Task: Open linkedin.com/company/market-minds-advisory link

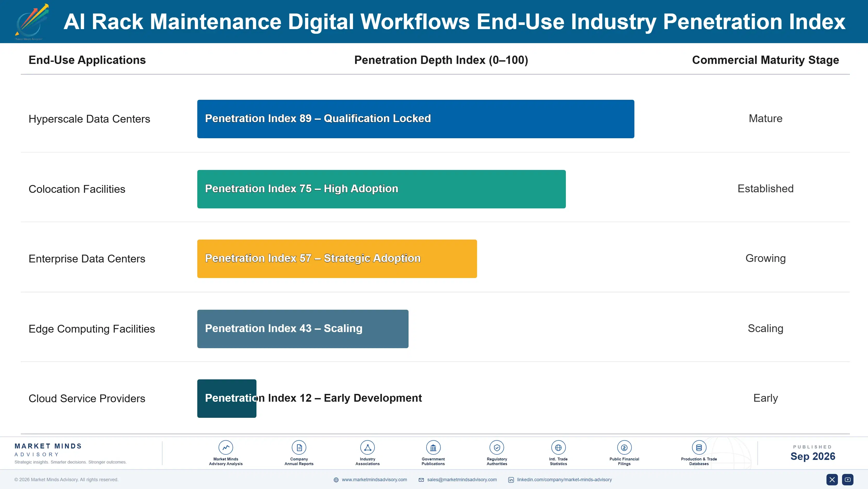Action: (564, 480)
